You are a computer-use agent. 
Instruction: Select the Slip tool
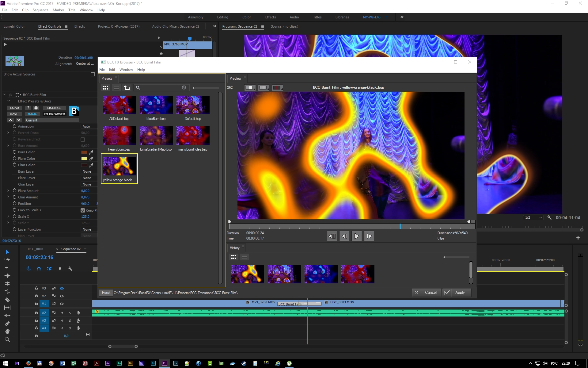tap(7, 308)
